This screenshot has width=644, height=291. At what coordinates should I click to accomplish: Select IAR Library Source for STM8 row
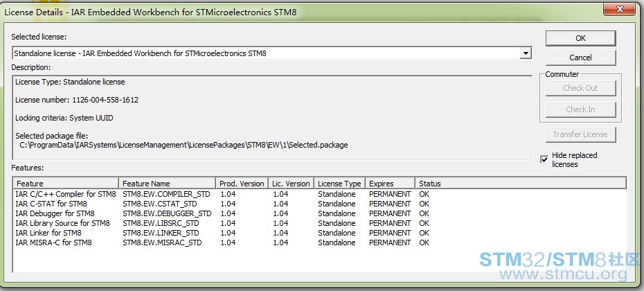pyautogui.click(x=320, y=223)
